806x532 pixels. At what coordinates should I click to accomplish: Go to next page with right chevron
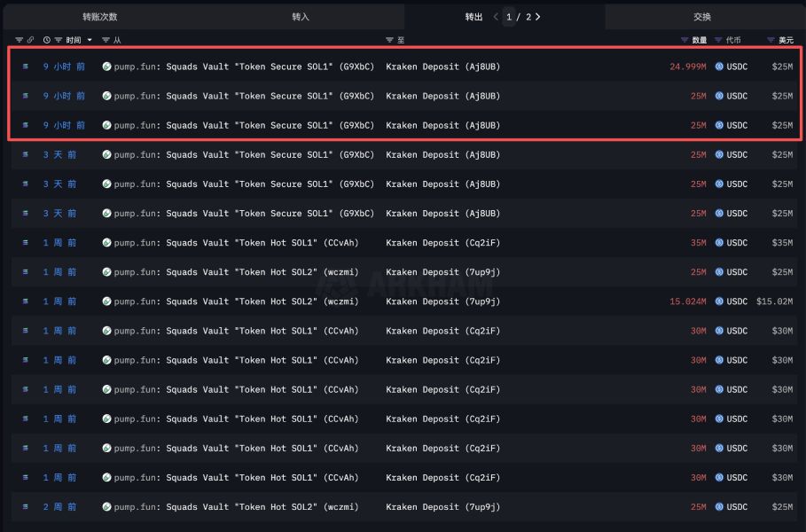tap(538, 17)
